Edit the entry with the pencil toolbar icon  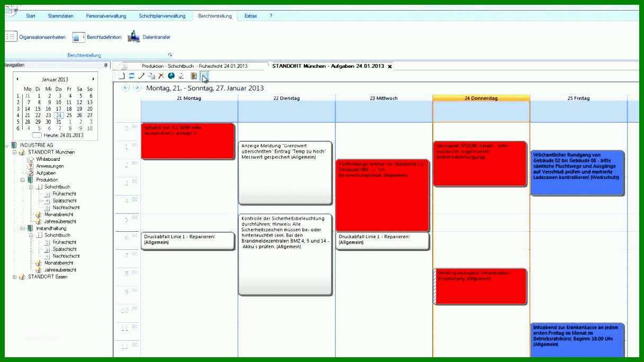tap(141, 76)
